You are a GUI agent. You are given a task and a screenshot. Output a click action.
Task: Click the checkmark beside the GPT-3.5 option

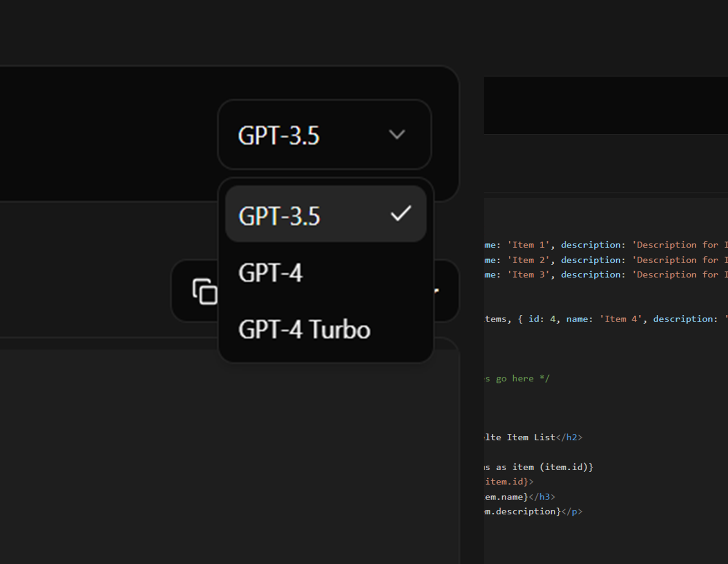(x=400, y=213)
